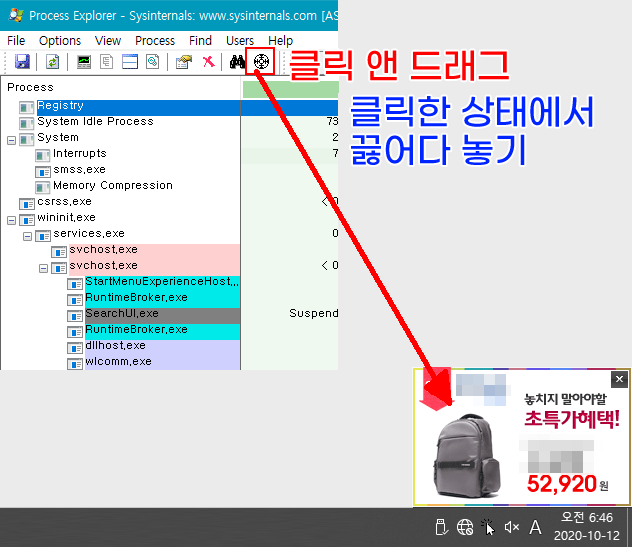Click the Refresh Now toolbar icon

(52, 62)
